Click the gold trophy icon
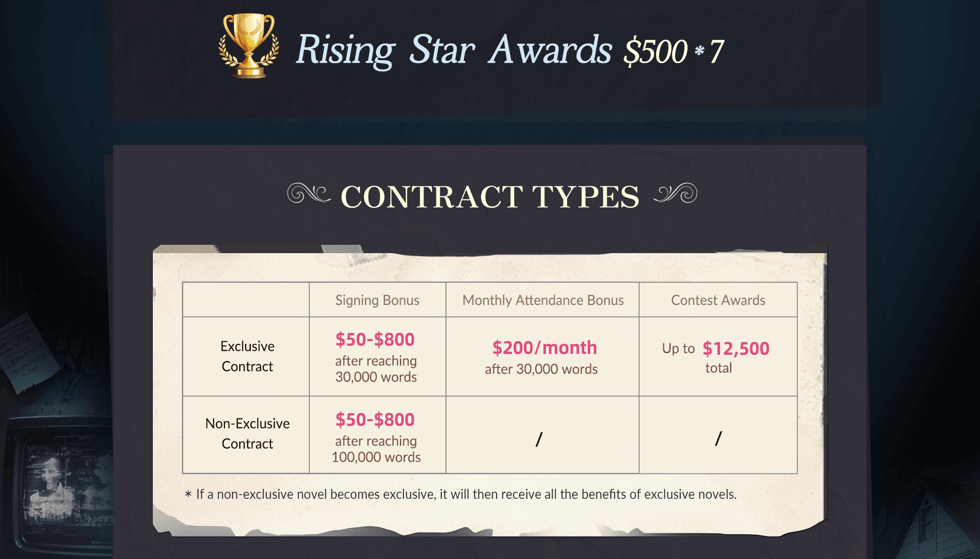 [249, 46]
